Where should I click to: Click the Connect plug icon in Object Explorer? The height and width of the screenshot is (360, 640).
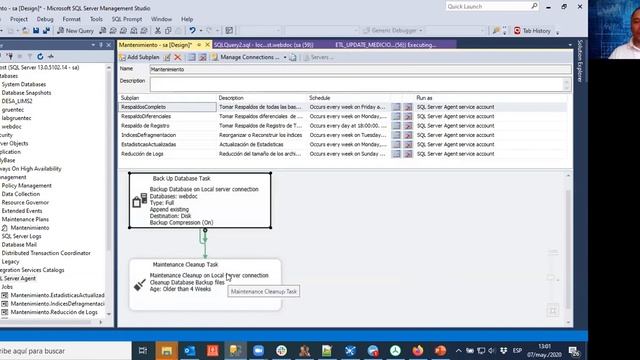pos(10,56)
